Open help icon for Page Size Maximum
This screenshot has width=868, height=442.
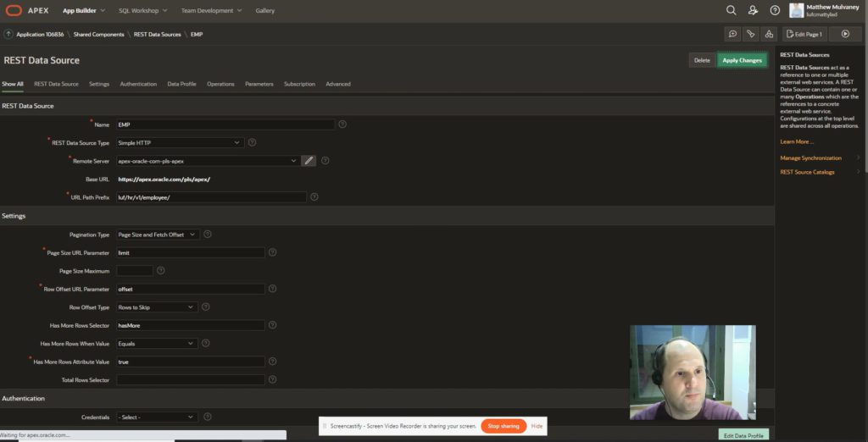pyautogui.click(x=160, y=270)
